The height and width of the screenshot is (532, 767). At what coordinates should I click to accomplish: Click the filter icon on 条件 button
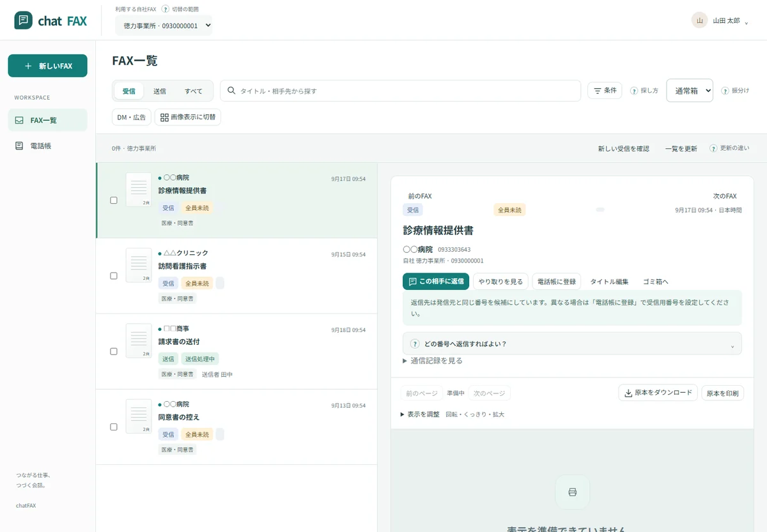pyautogui.click(x=597, y=91)
